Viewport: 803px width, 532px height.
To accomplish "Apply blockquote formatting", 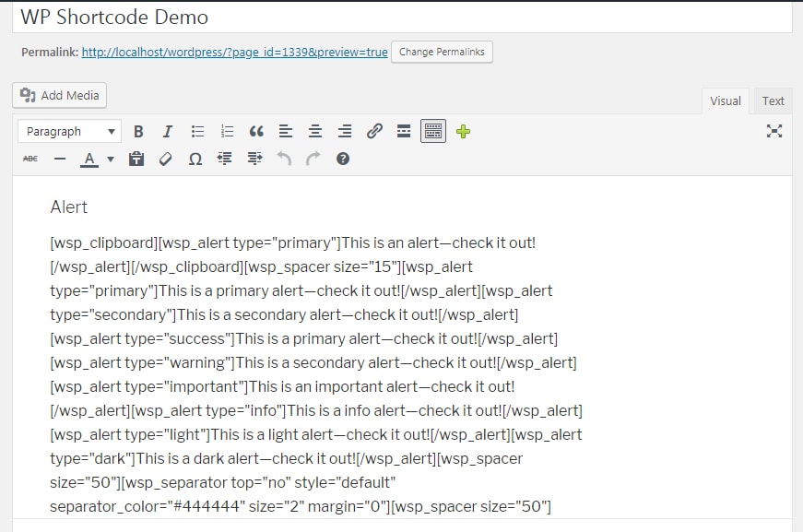I will click(x=256, y=132).
